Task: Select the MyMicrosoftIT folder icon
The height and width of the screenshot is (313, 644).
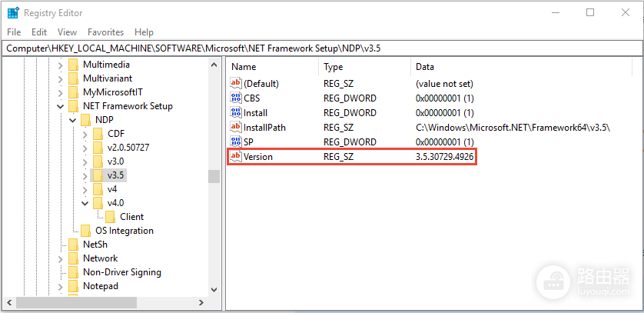Action: click(73, 92)
